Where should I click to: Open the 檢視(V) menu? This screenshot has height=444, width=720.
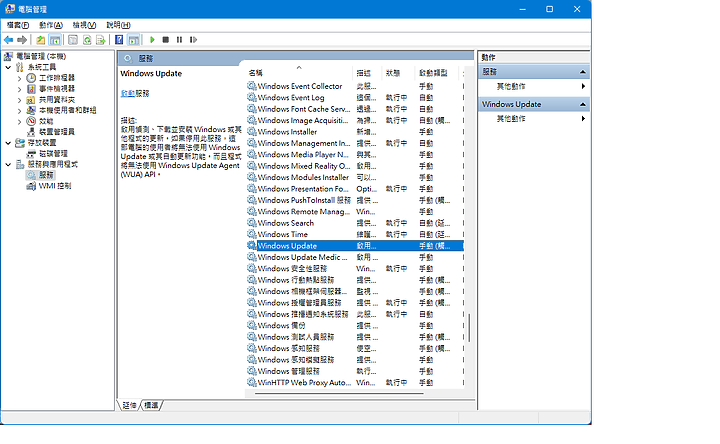[x=84, y=25]
